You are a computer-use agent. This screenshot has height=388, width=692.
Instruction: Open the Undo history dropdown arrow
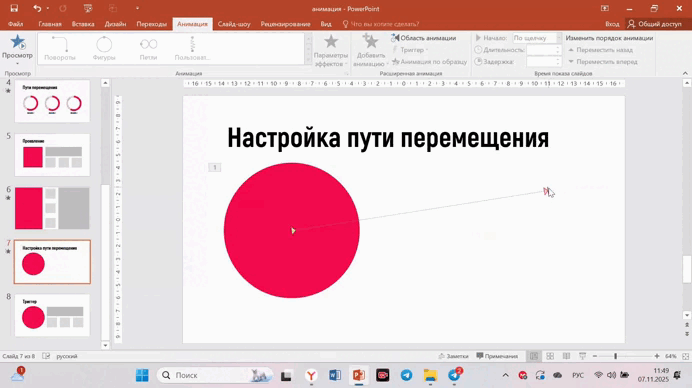(47, 8)
